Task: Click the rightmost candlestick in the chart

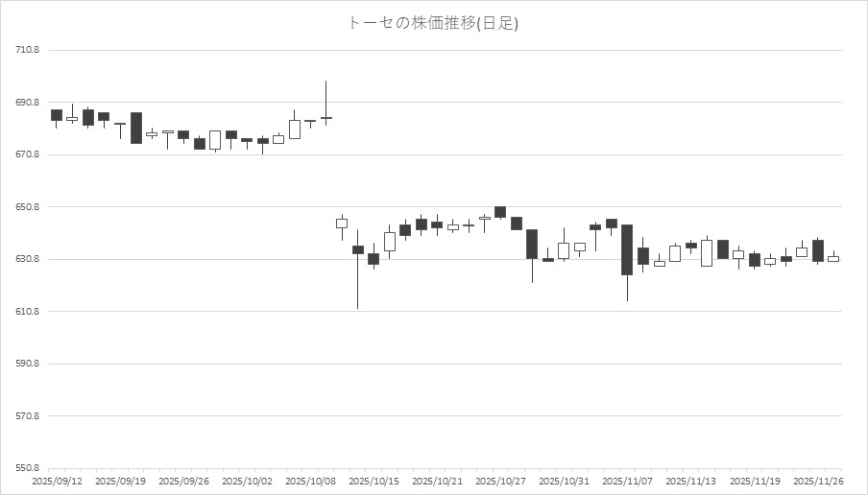Action: point(832,258)
